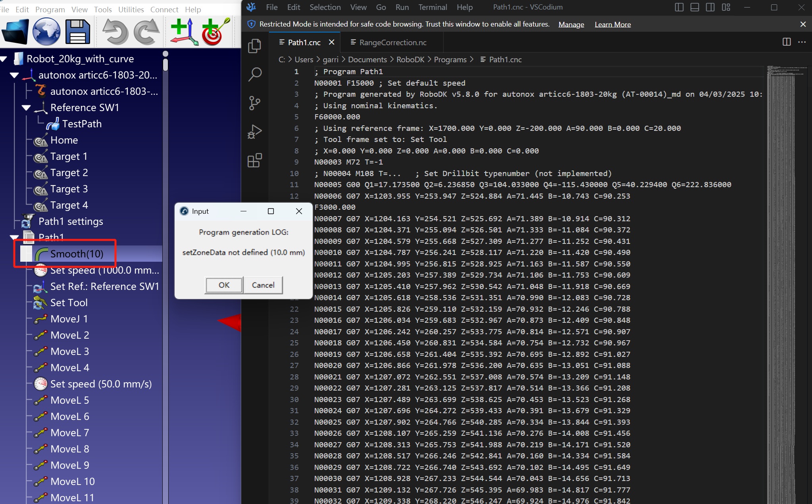The width and height of the screenshot is (812, 504).
Task: Undo the last action in RoboDK
Action: [115, 32]
